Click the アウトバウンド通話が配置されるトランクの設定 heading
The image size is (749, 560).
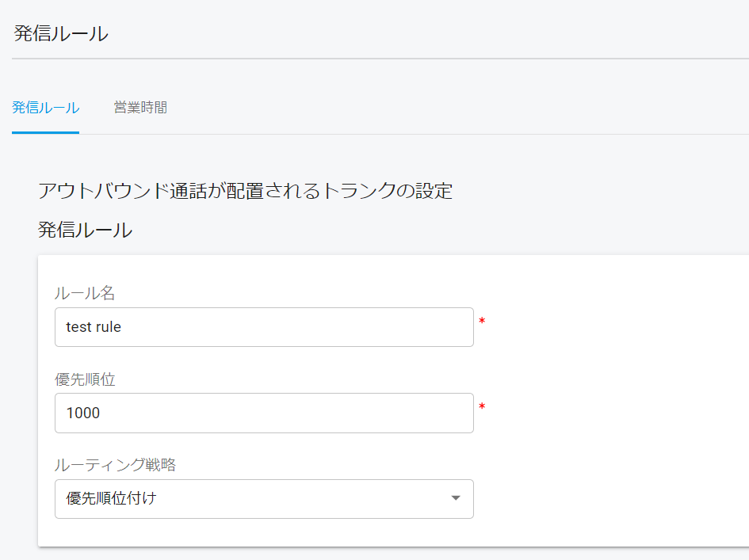click(245, 190)
